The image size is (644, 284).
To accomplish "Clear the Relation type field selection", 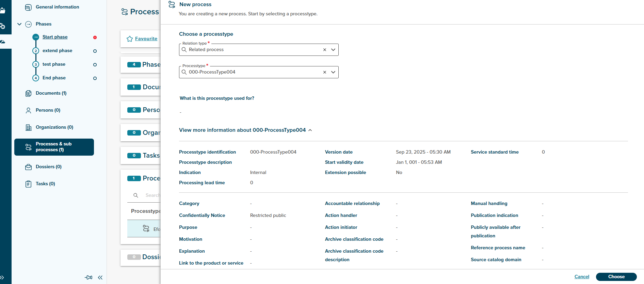I will pos(325,50).
